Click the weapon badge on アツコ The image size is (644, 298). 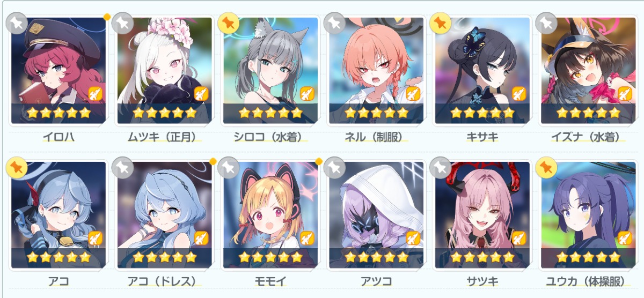pyautogui.click(x=413, y=239)
